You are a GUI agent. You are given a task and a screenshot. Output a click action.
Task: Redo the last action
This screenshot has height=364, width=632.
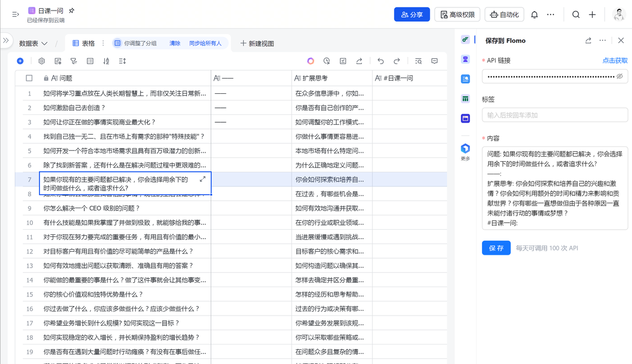click(x=397, y=61)
